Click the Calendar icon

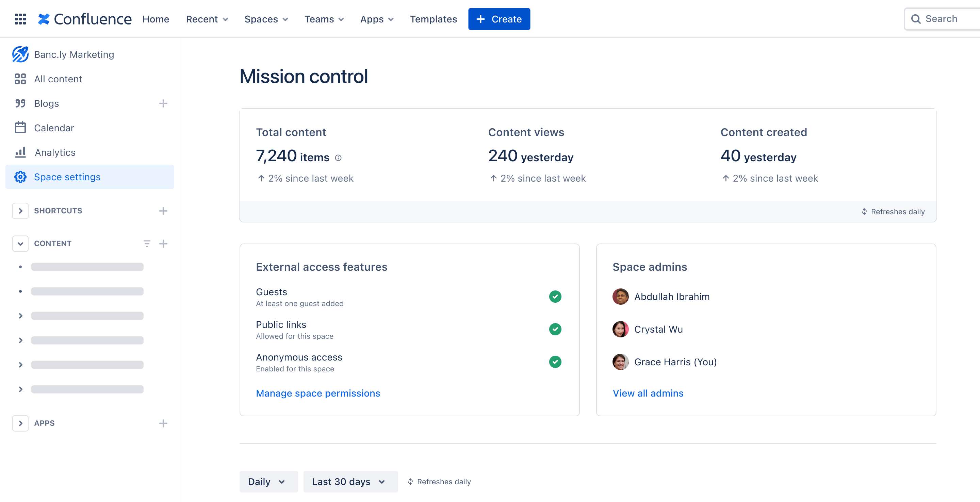(20, 128)
